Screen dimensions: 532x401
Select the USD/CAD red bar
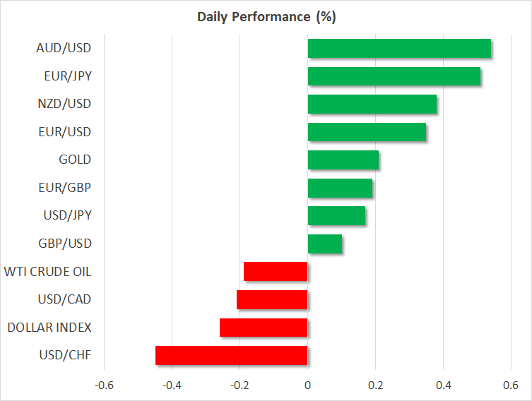272,299
